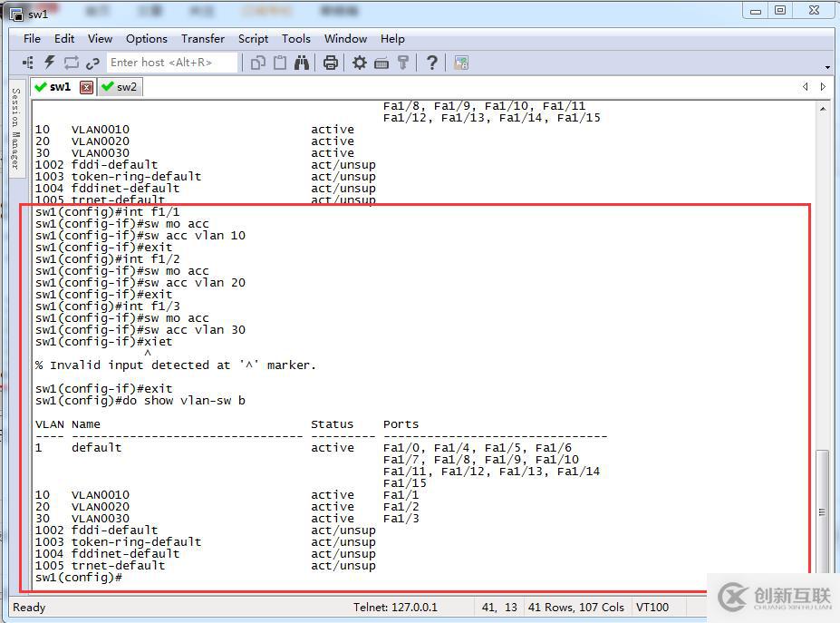Click the VLAN0020 row with port Fa1/2
The image size is (840, 623).
pyautogui.click(x=227, y=507)
